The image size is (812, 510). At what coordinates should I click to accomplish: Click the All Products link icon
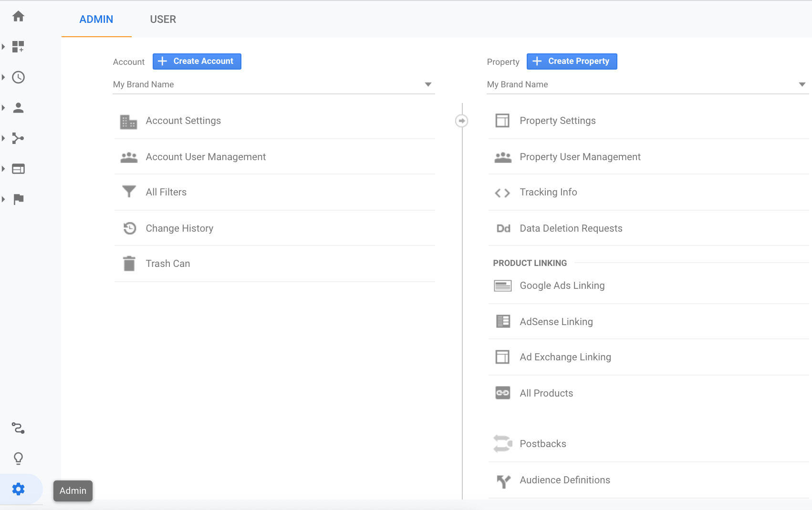[x=503, y=393]
